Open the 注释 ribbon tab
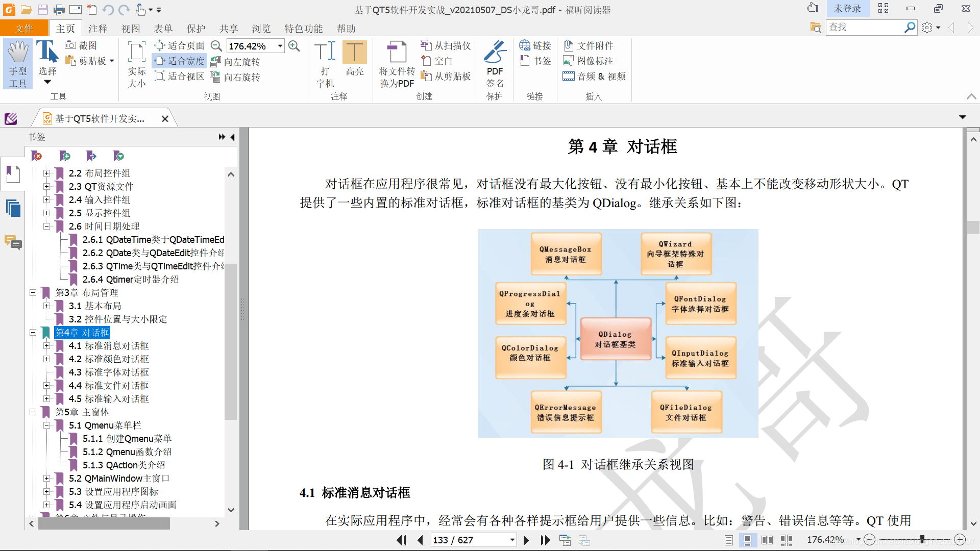Image resolution: width=980 pixels, height=551 pixels. [97, 29]
